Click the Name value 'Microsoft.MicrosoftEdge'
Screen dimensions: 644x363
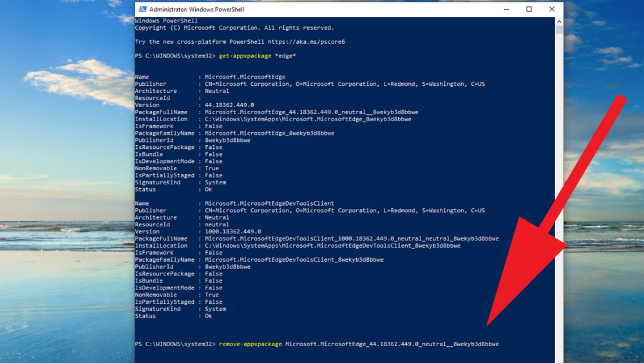[245, 77]
